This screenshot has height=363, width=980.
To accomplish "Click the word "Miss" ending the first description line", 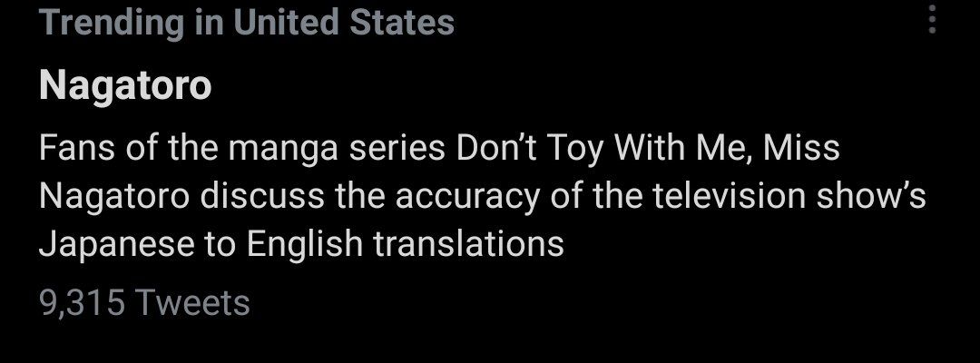I will [801, 148].
